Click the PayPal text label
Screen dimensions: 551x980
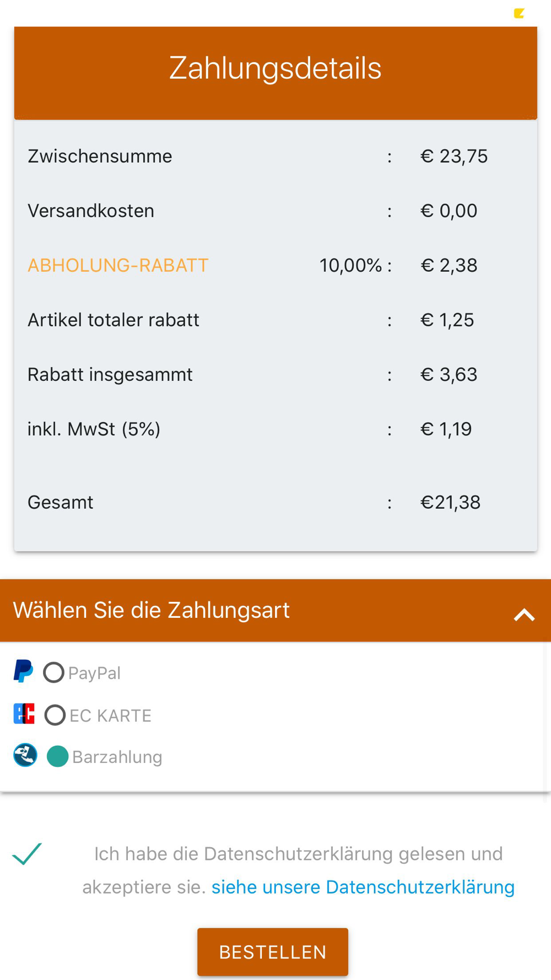tap(94, 673)
